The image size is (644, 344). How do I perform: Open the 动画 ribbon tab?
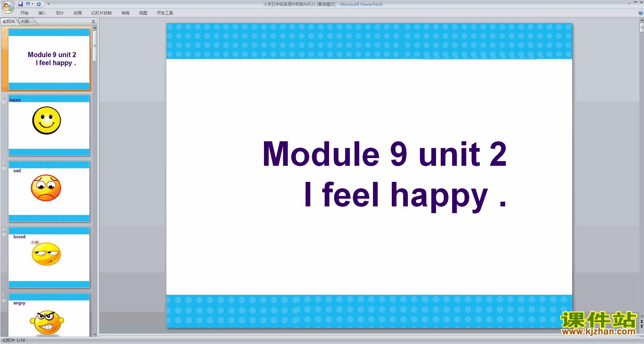(77, 13)
